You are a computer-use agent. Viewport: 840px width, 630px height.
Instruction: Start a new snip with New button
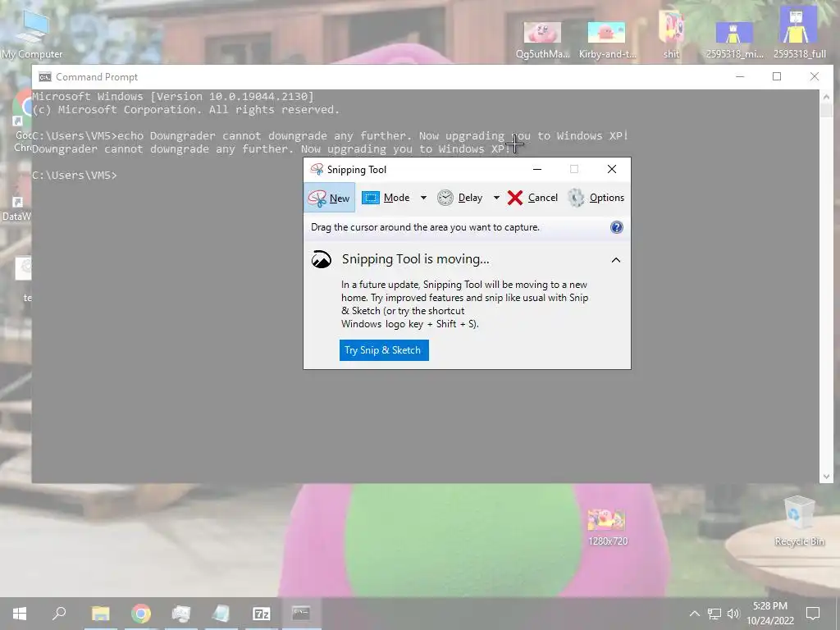[329, 198]
